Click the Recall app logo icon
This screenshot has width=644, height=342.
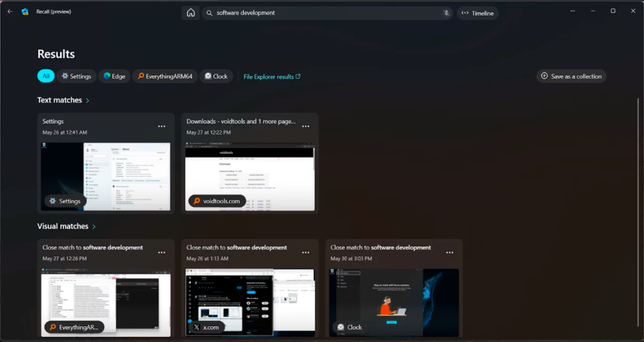tap(25, 11)
